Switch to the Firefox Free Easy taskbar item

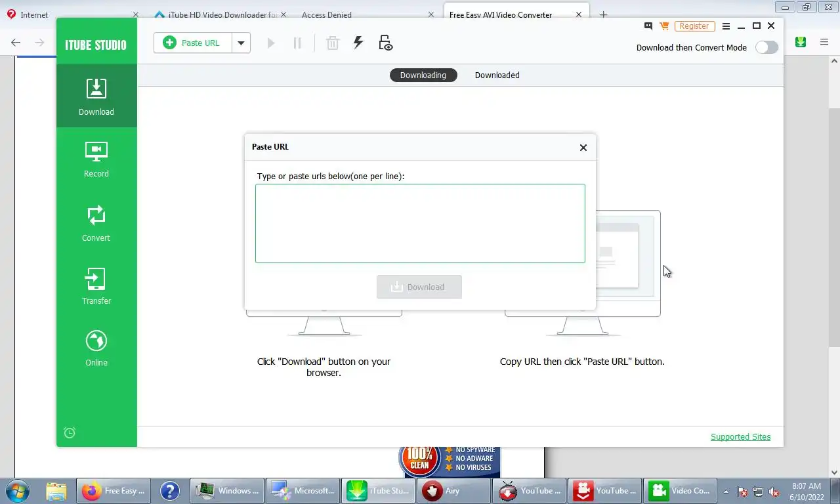[114, 490]
